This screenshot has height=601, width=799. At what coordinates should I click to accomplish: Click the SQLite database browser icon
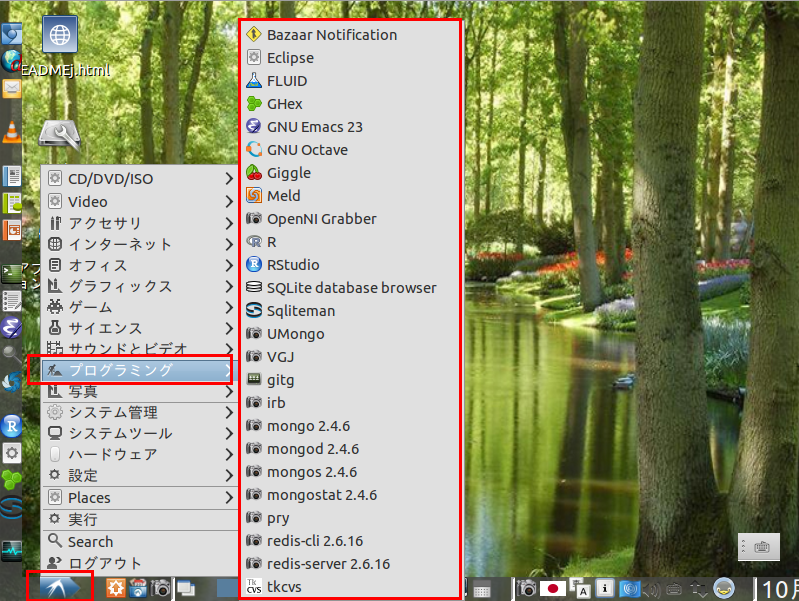254,288
